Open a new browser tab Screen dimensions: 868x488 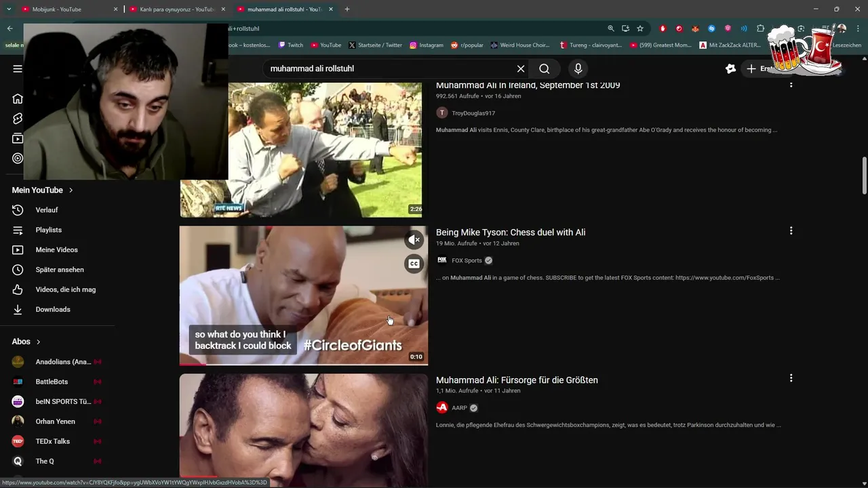(x=347, y=9)
